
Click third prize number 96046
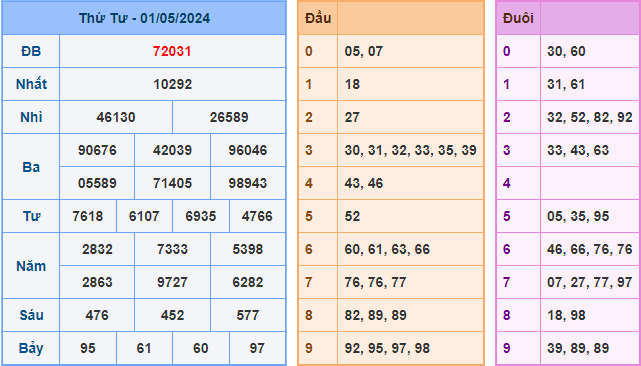[x=248, y=150]
